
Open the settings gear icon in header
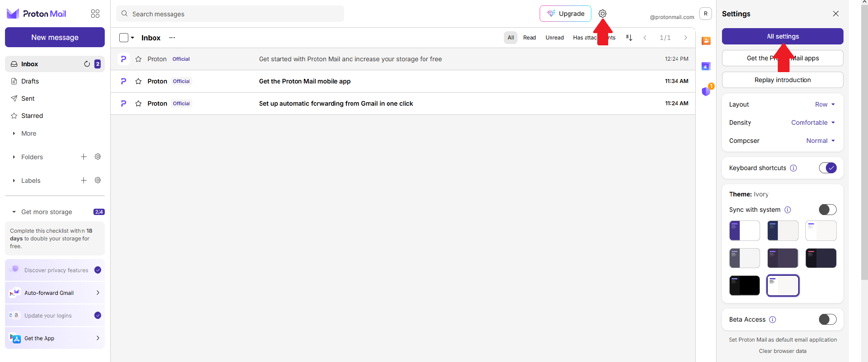(602, 14)
